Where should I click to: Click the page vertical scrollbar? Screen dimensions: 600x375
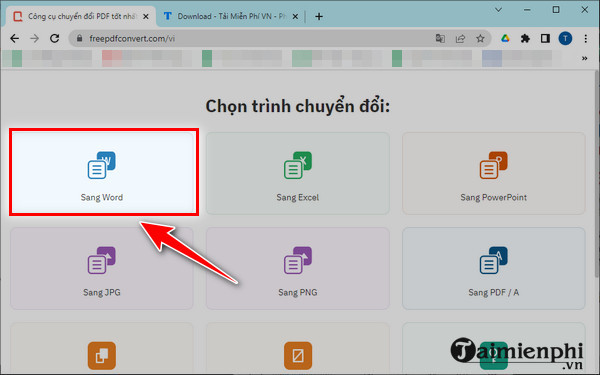tap(597, 174)
